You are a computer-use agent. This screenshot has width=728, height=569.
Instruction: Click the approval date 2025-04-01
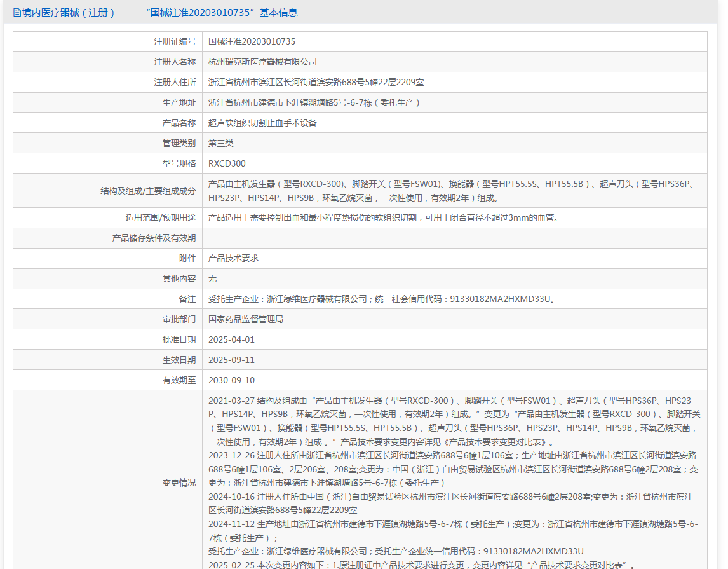coord(231,339)
